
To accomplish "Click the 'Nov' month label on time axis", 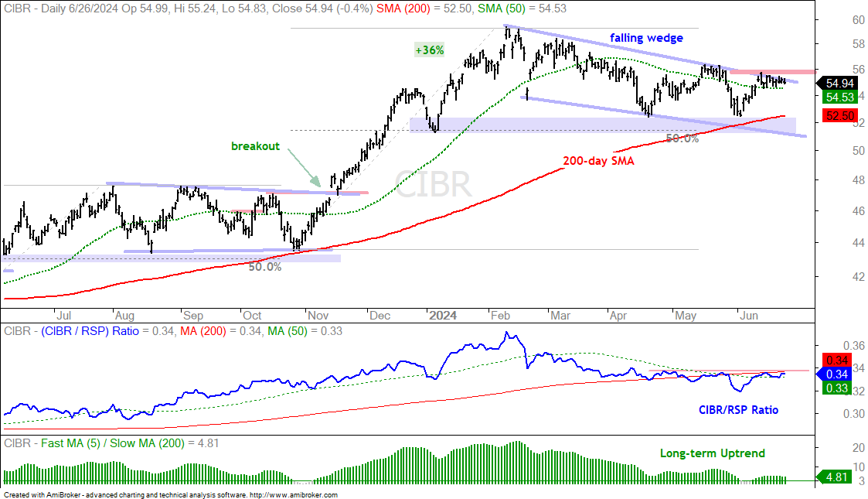I will [318, 316].
